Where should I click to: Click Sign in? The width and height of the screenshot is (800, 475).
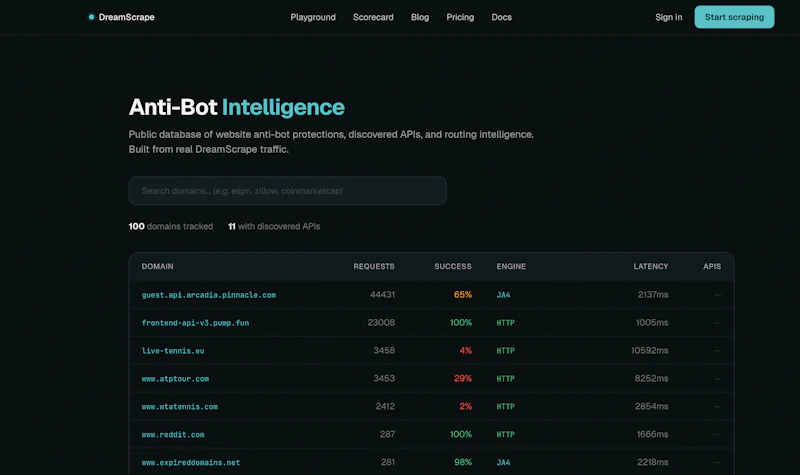(x=668, y=17)
